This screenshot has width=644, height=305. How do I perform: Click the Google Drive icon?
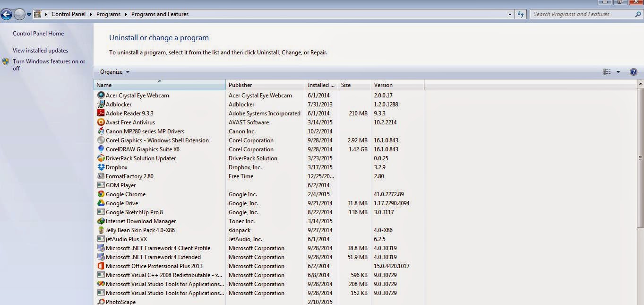101,203
